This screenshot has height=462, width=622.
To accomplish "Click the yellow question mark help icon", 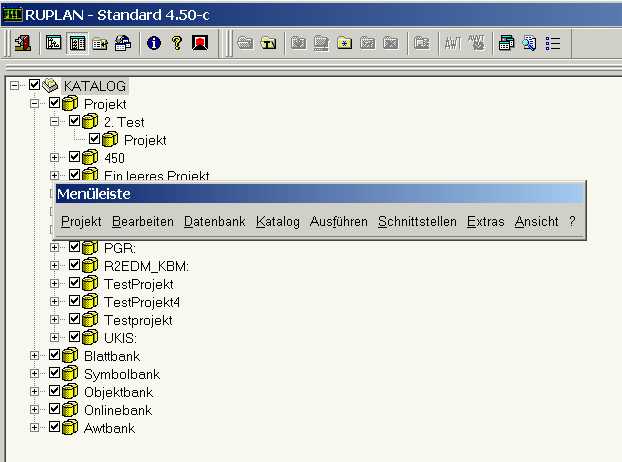I will [177, 43].
